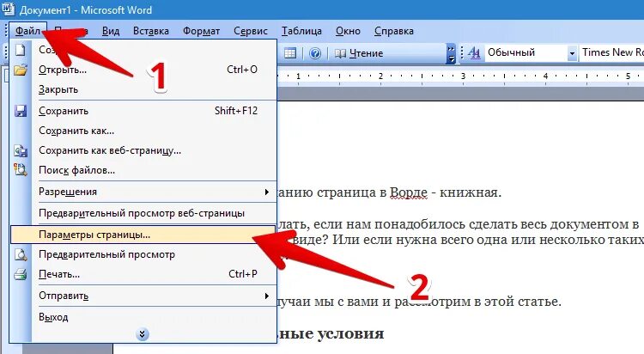Open the Сервис menu
Screen dimensions: 644x354
coord(251,31)
